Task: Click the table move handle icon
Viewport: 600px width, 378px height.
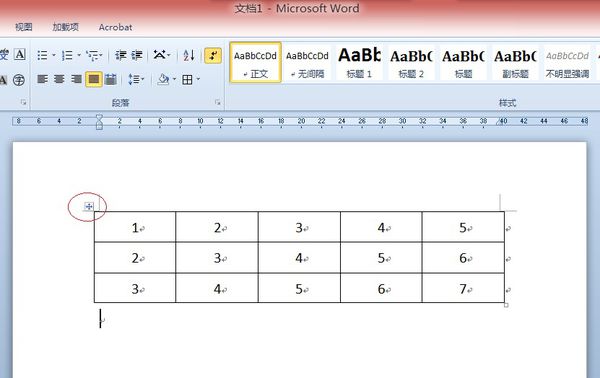Action: [88, 207]
